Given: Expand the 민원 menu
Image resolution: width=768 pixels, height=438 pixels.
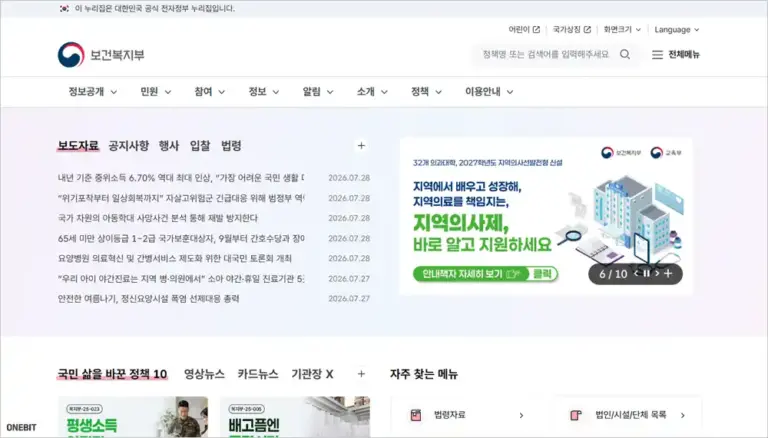Looking at the screenshot, I should coord(156,92).
